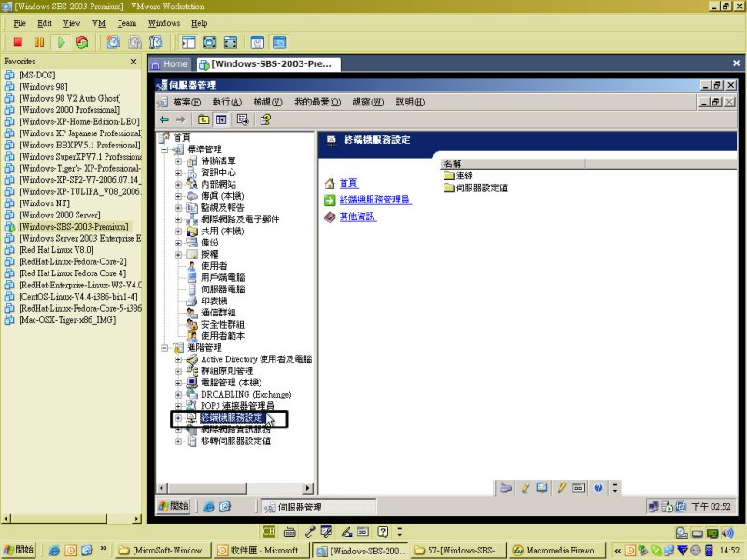Open the 我的最愛(O) menu
The height and width of the screenshot is (560, 747).
(x=317, y=102)
